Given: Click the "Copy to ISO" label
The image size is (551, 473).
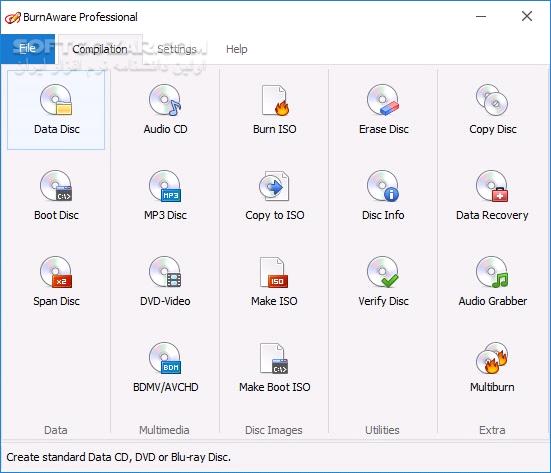Looking at the screenshot, I should pyautogui.click(x=275, y=215).
